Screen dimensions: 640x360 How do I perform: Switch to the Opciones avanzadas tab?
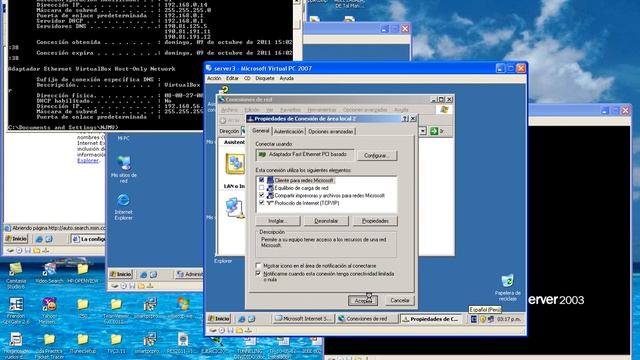[331, 131]
